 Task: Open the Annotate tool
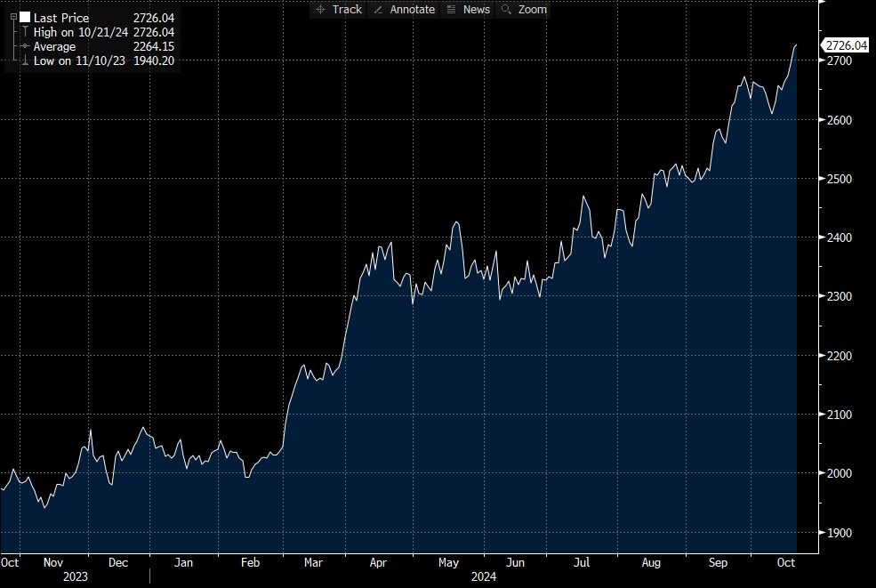413,10
